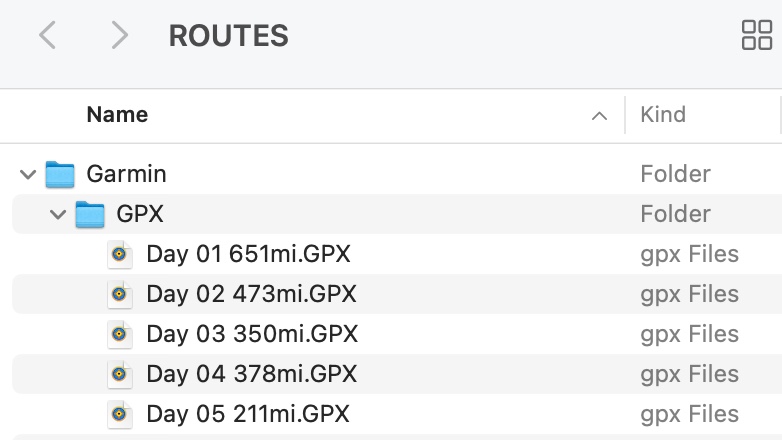The image size is (782, 440).
Task: Go forward with the right arrow button
Action: (x=120, y=35)
